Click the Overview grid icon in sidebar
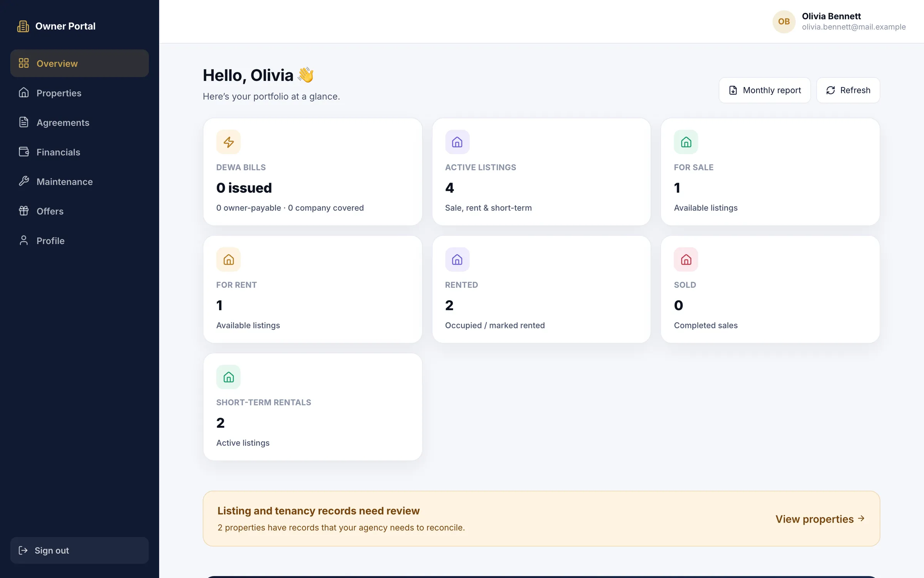This screenshot has width=924, height=578. [x=24, y=63]
